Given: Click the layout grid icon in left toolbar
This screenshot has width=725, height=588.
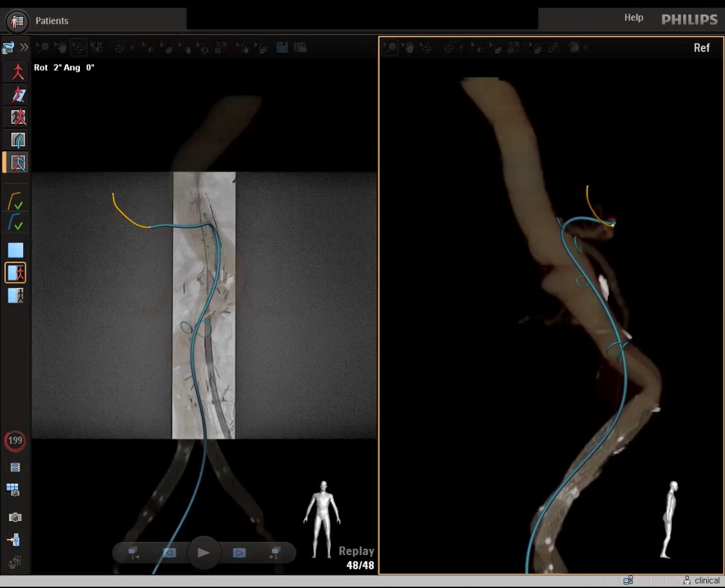Looking at the screenshot, I should 300,47.
